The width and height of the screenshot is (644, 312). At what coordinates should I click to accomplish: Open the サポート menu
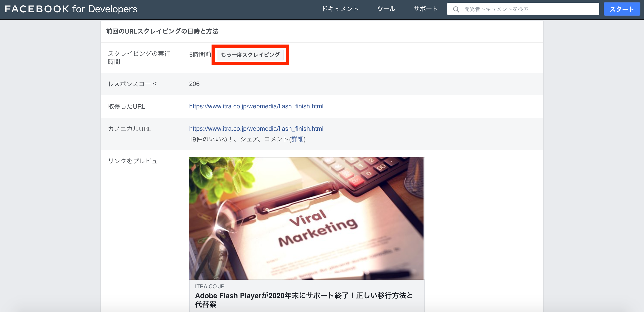point(425,9)
